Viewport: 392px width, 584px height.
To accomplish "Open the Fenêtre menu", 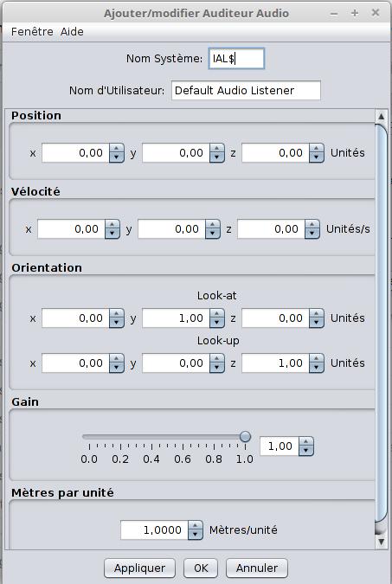I will point(32,32).
